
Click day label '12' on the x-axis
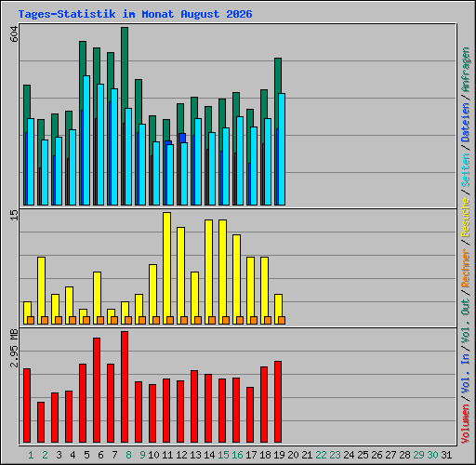pyautogui.click(x=181, y=455)
